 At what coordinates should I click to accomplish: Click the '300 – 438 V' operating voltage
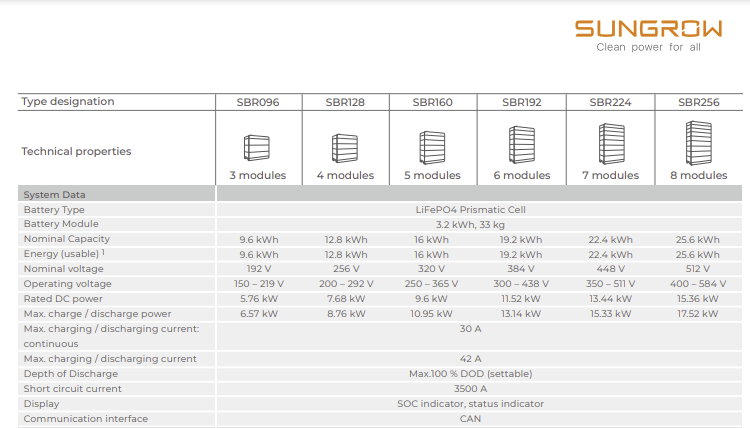[x=521, y=284]
